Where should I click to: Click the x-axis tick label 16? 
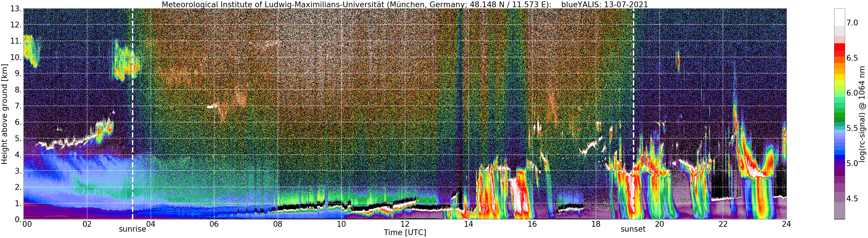pos(532,224)
